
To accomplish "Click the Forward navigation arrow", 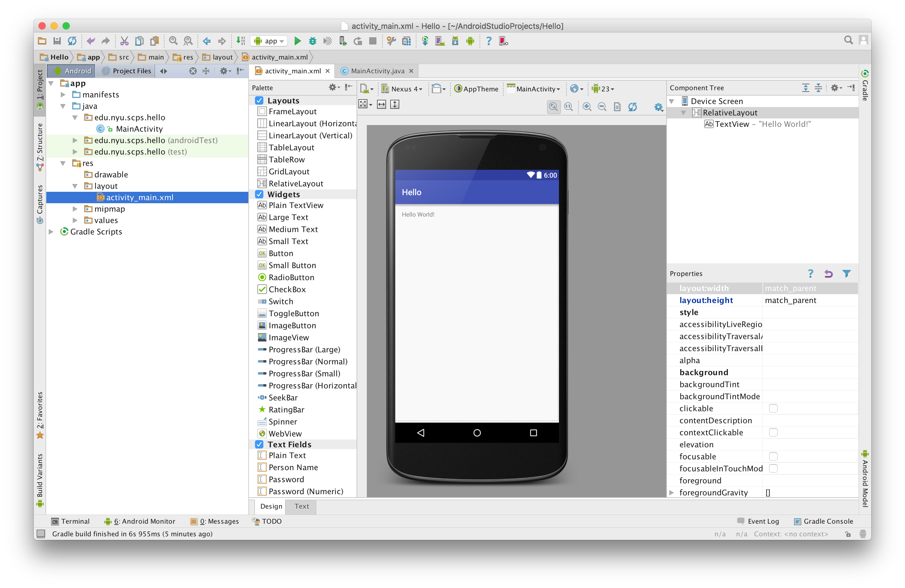I will [222, 41].
